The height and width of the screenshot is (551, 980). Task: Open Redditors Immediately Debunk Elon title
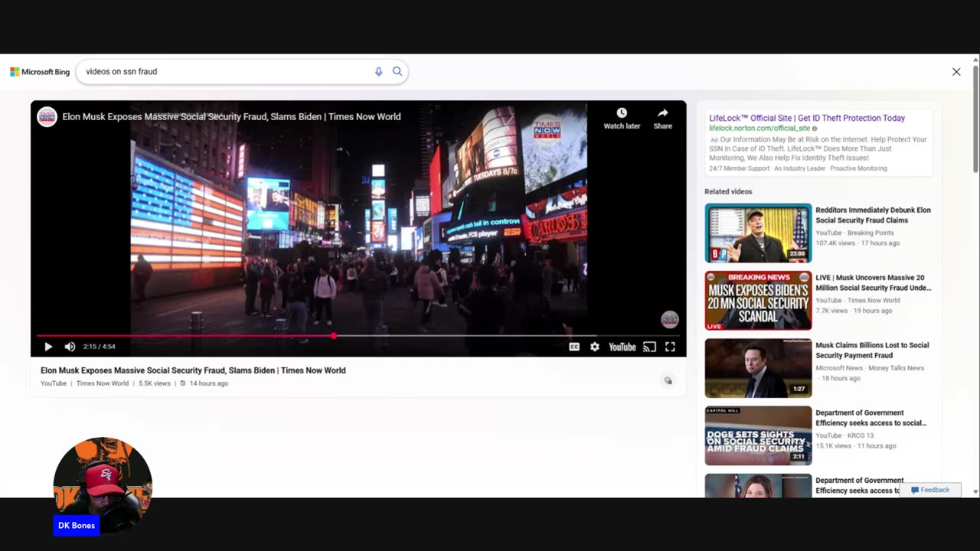pyautogui.click(x=873, y=215)
